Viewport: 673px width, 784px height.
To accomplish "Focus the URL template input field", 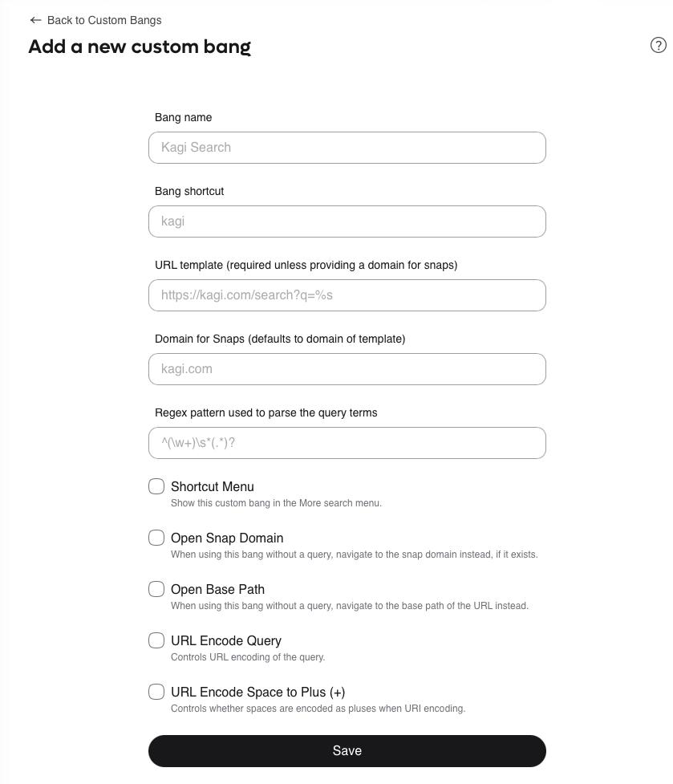I will click(x=347, y=295).
